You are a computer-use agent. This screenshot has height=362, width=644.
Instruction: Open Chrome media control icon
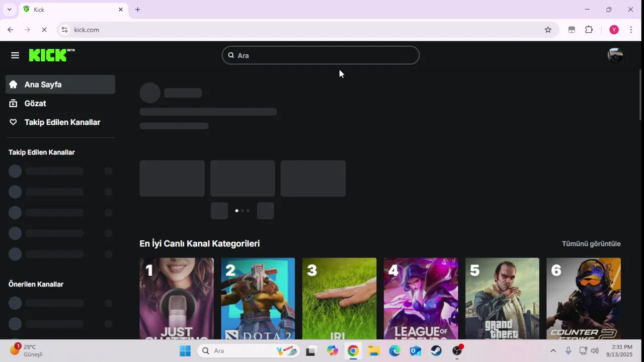click(572, 30)
